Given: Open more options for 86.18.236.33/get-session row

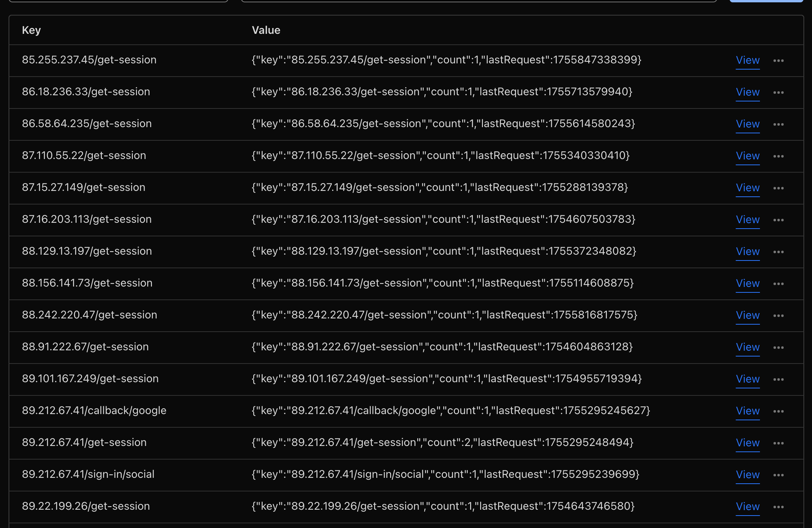Looking at the screenshot, I should click(778, 93).
